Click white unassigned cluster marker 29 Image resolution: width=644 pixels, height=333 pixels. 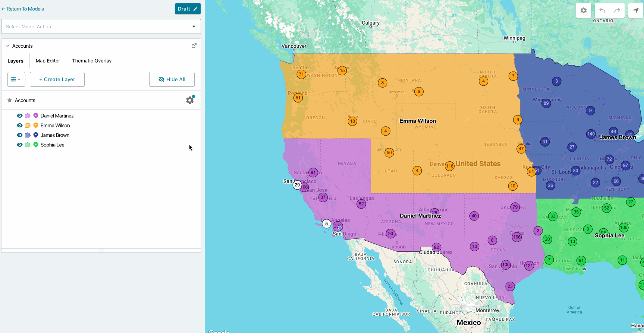[x=297, y=185]
